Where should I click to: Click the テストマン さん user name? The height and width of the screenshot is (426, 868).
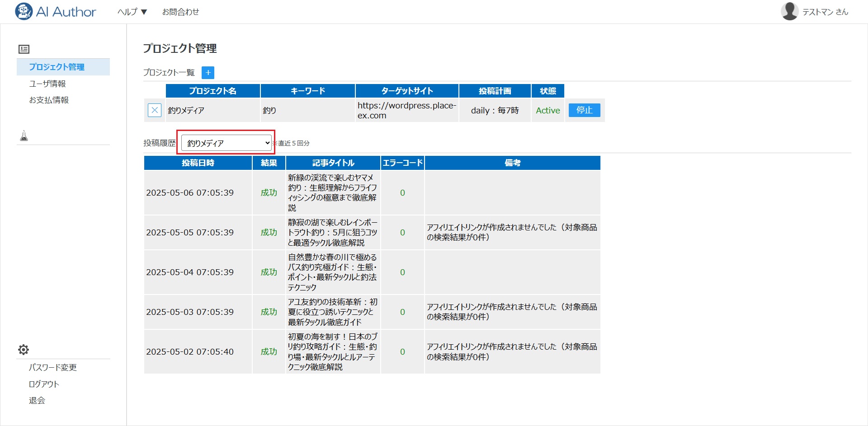(825, 12)
